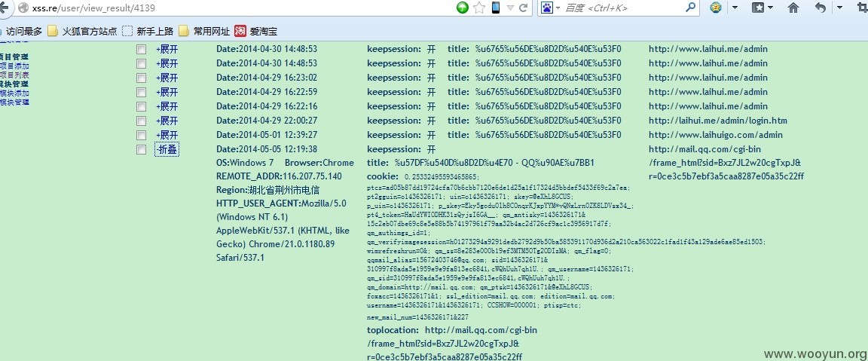This screenshot has width=868, height=361.
Task: Bookmark this page with the star icon
Action: click(479, 8)
